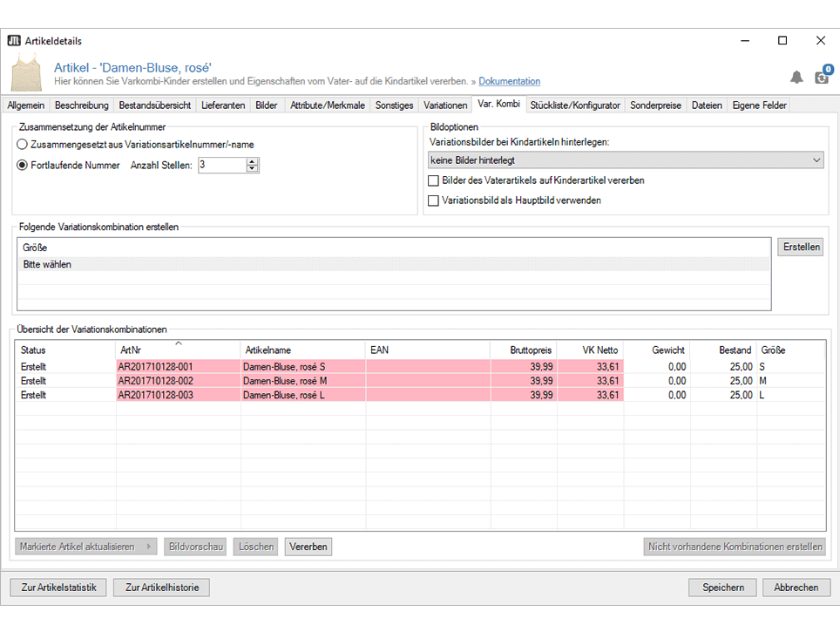The height and width of the screenshot is (632, 840).
Task: Select the 'Fortlaufende Nummer' radio button
Action: click(x=23, y=165)
